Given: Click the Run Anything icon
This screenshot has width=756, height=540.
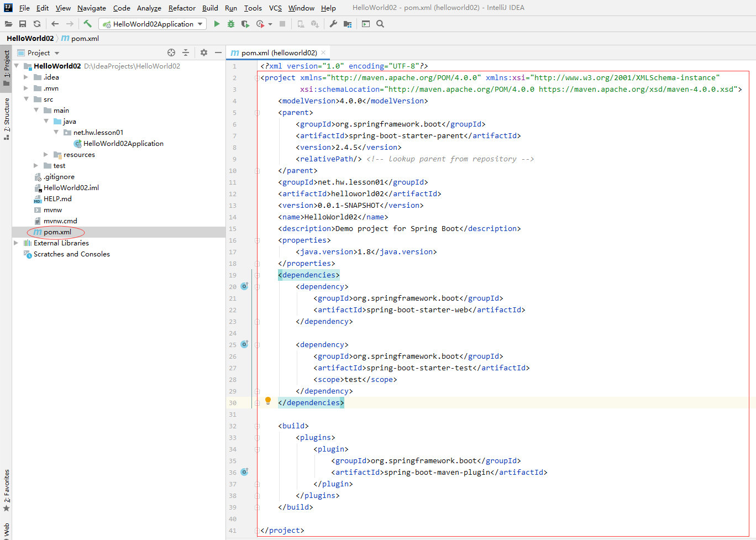Looking at the screenshot, I should [x=366, y=24].
